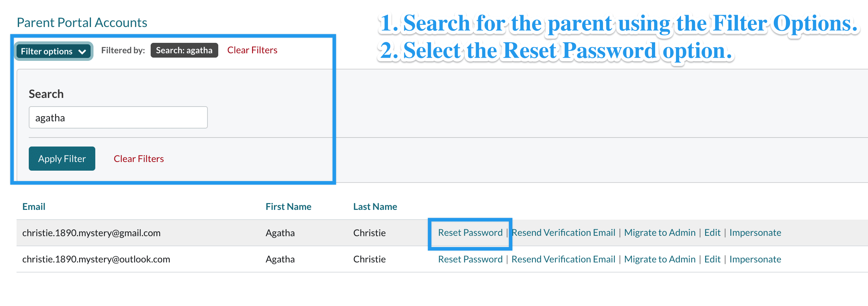This screenshot has height=306, width=868.
Task: Clear Filters link beside the filter tag
Action: [x=252, y=50]
